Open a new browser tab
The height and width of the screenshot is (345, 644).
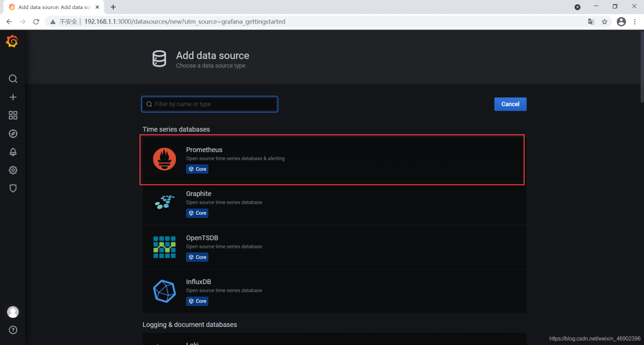[x=113, y=7]
